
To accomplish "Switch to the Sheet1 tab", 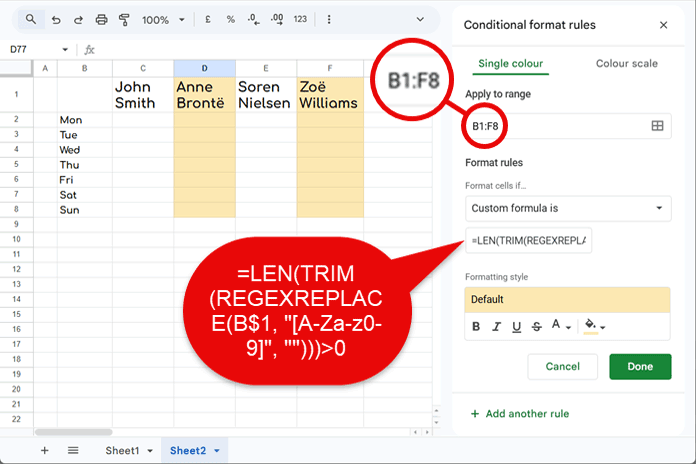I will coord(122,451).
